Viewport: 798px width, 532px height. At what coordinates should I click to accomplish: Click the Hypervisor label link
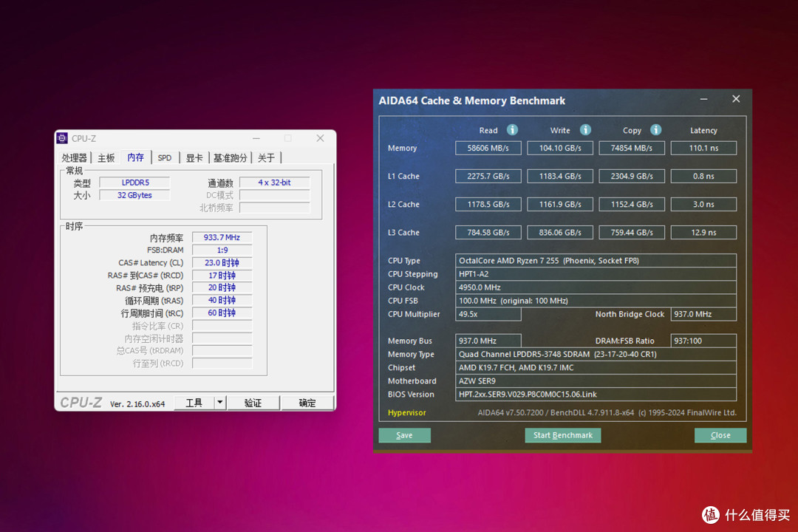[x=406, y=412]
